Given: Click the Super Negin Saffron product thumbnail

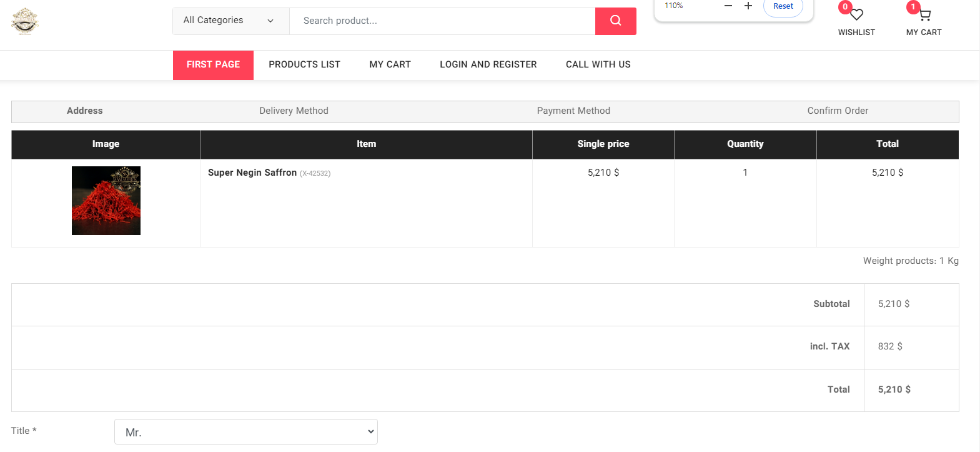Looking at the screenshot, I should 106,201.
